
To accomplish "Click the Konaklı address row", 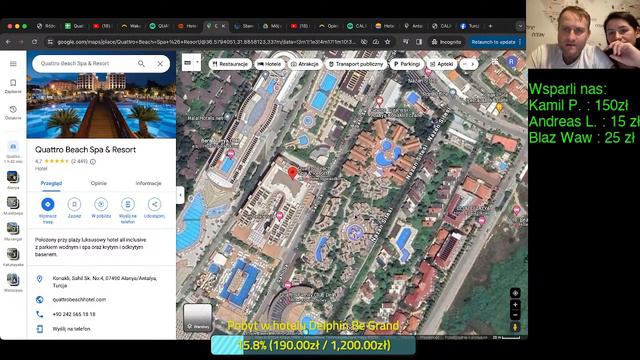I will 101,282.
